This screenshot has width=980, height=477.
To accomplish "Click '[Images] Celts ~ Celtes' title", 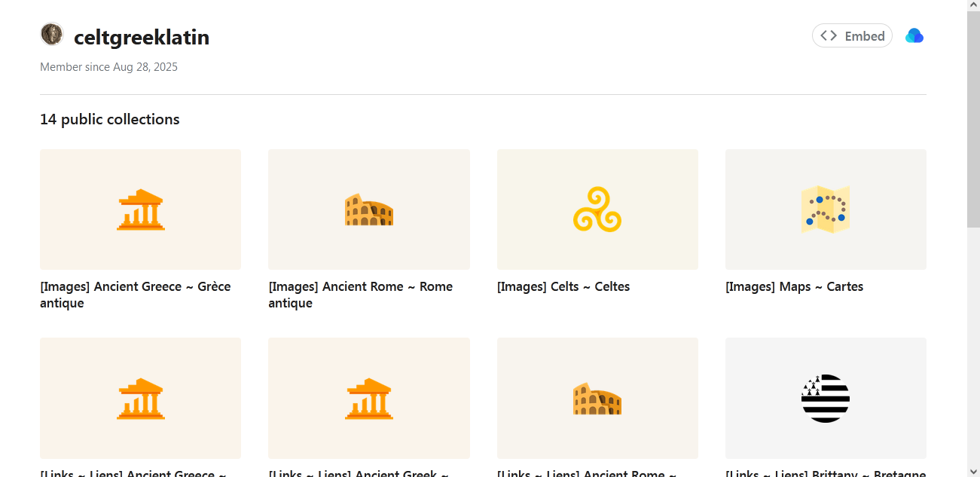I will 563,286.
